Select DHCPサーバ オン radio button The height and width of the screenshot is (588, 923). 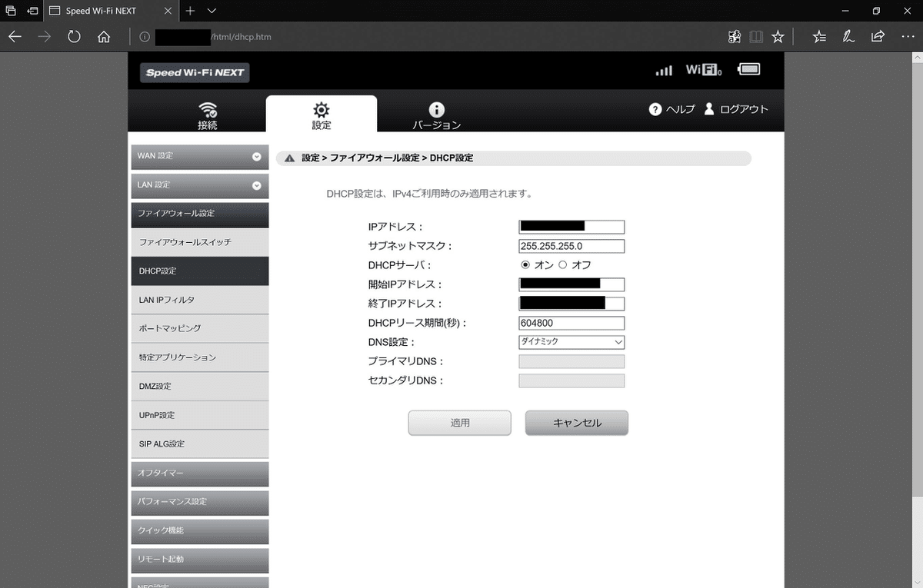coord(525,265)
